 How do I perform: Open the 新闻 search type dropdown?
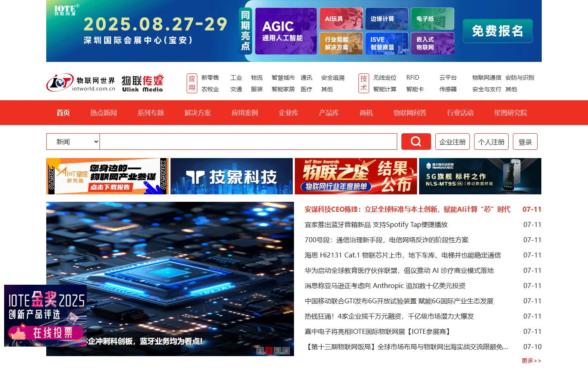73,142
